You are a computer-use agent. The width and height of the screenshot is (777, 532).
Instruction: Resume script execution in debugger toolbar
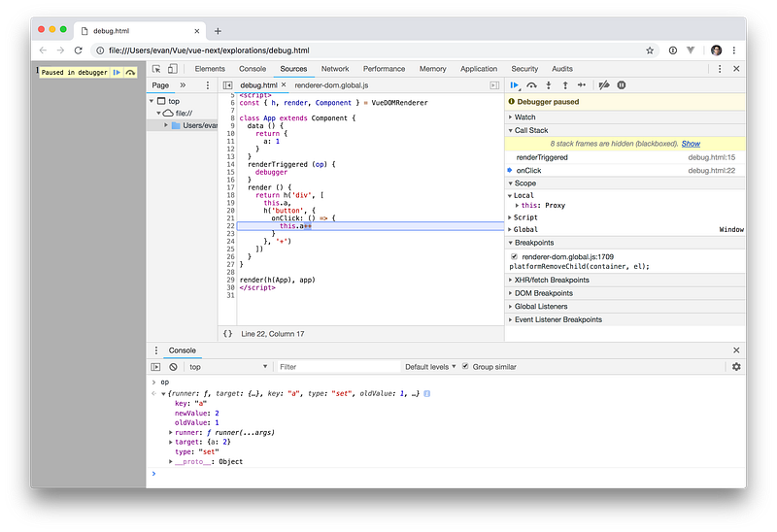click(515, 85)
